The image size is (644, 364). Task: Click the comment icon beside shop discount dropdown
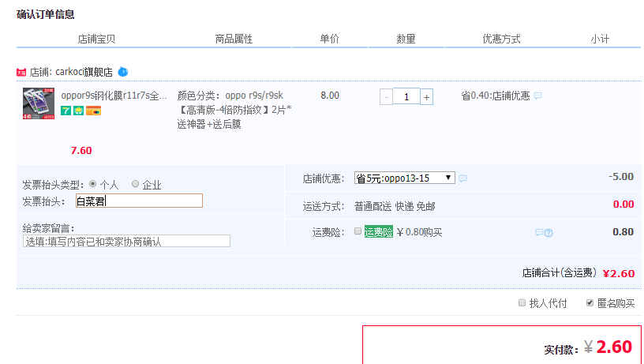(x=462, y=178)
